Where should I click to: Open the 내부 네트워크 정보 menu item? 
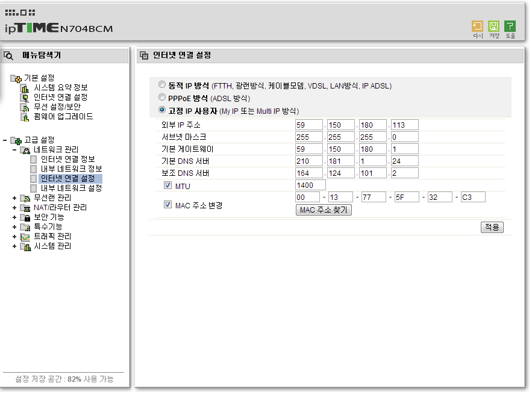71,169
